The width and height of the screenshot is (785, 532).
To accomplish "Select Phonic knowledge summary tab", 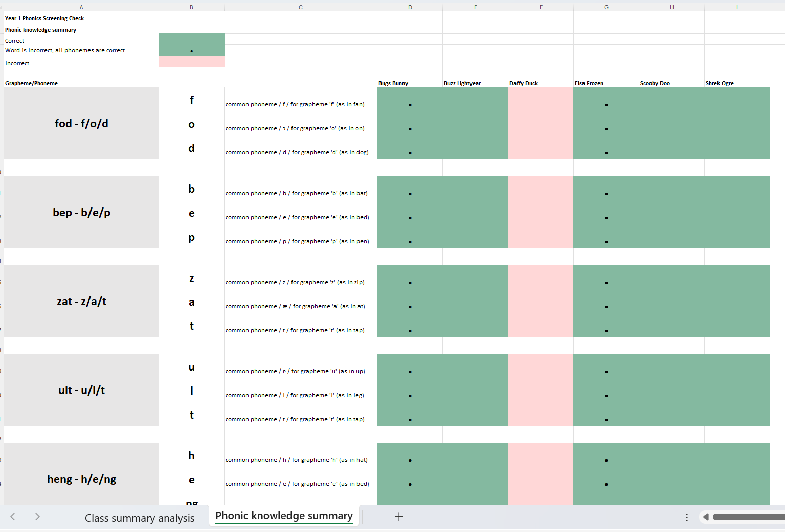I will 284,516.
